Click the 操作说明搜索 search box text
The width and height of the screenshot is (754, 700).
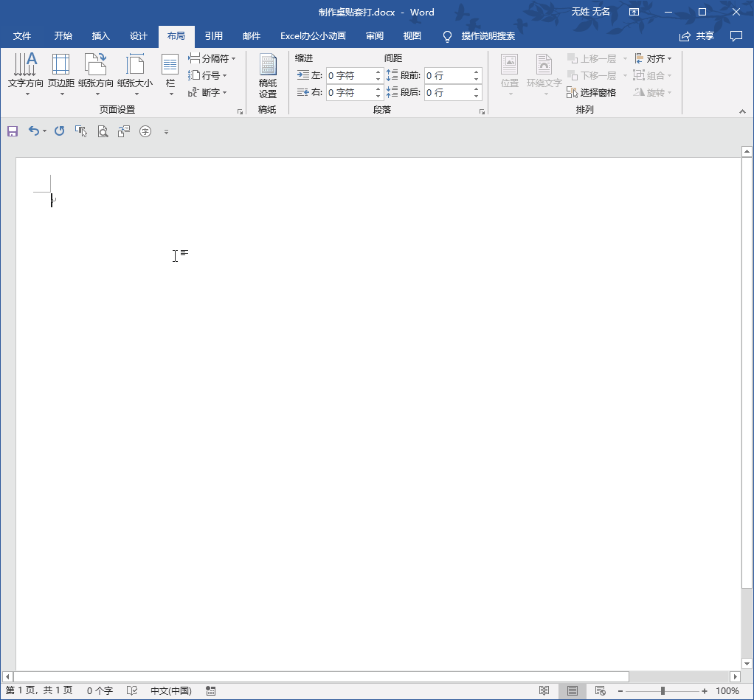click(488, 36)
